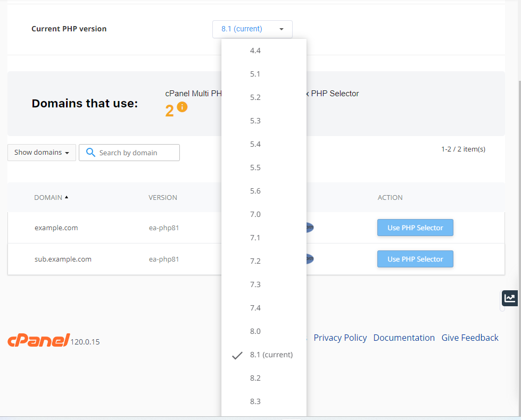Select PHP version 5.6
This screenshot has height=420, width=521.
264,191
